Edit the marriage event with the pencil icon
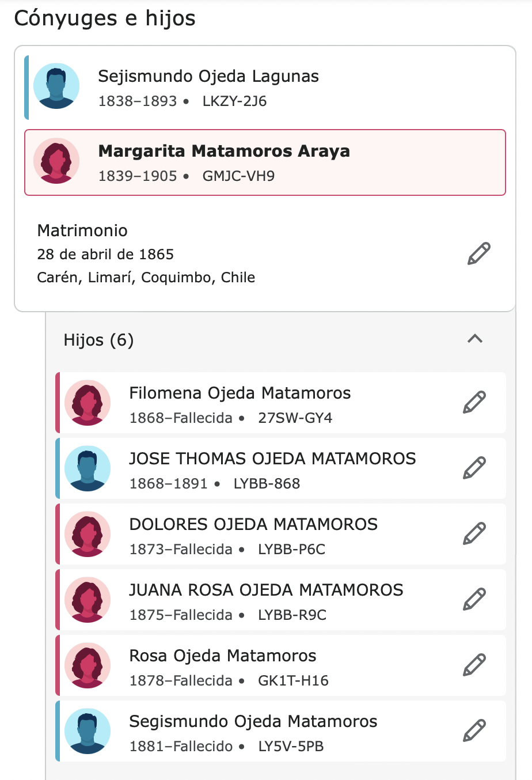The width and height of the screenshot is (532, 780). pos(478,253)
